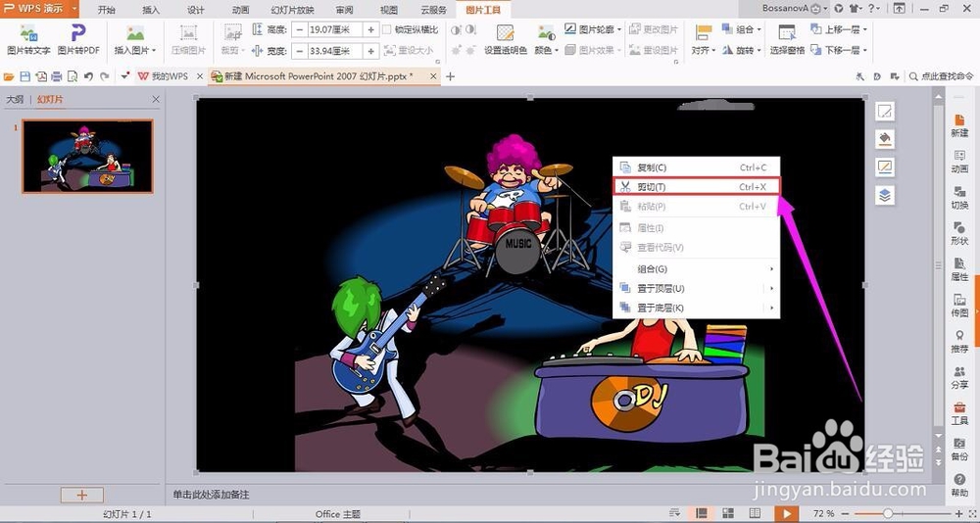Viewport: 980px width, 523px height.
Task: Open 分享 share in right sidebar
Action: (959, 377)
